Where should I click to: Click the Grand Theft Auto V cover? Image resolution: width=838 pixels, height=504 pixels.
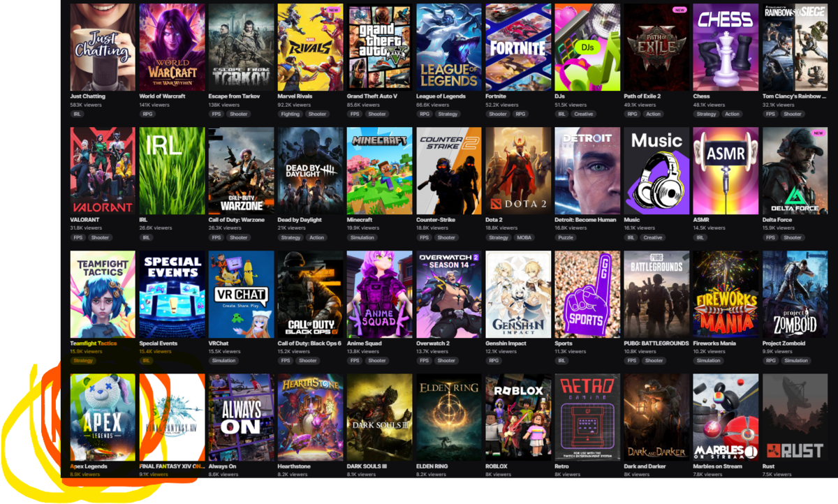coord(380,47)
